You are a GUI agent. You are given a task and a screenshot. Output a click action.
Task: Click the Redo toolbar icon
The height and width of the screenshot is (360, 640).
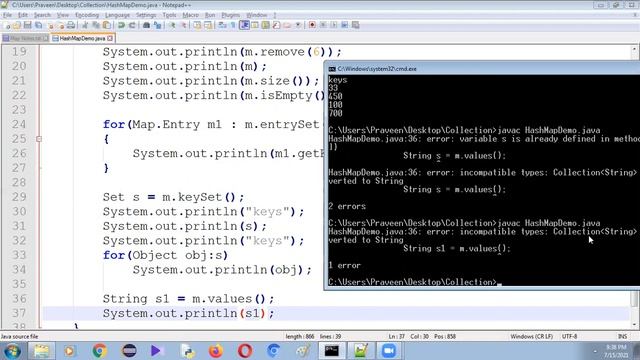coord(132,25)
